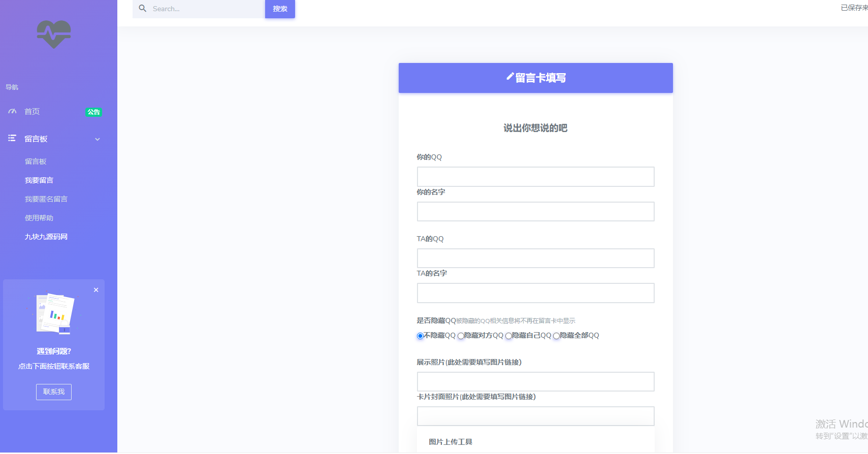Click the 卡片封面照片 image link field

coord(536,416)
